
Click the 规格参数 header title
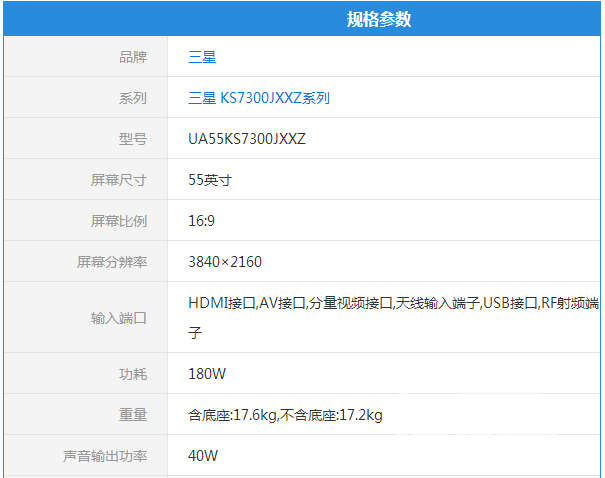[379, 19]
